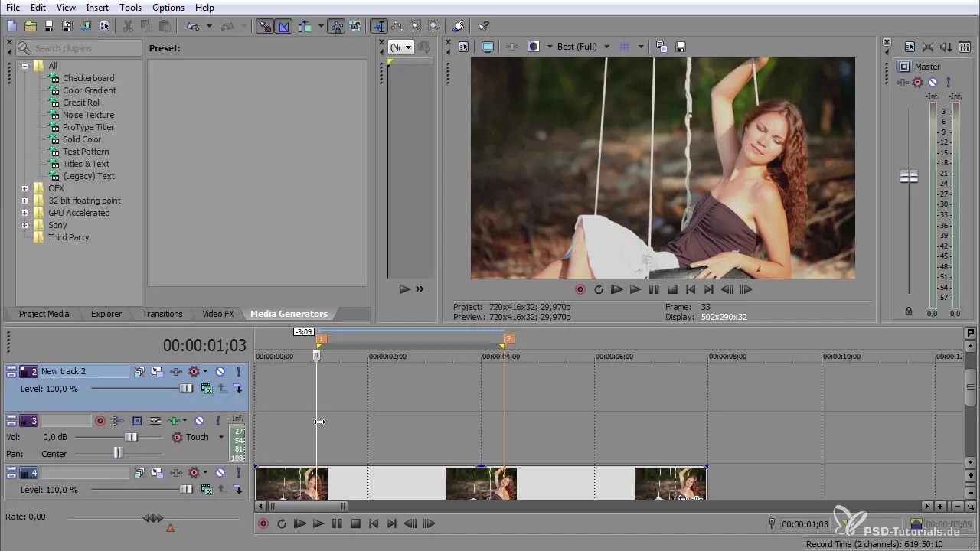
Task: Save the project via floppy icon
Action: pyautogui.click(x=48, y=26)
